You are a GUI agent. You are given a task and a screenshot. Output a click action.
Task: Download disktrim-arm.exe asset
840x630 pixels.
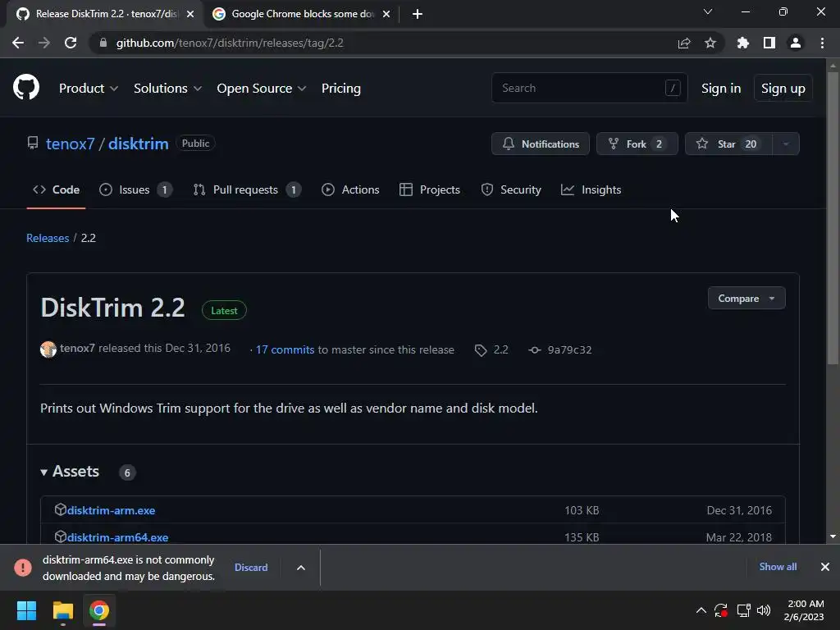point(111,510)
